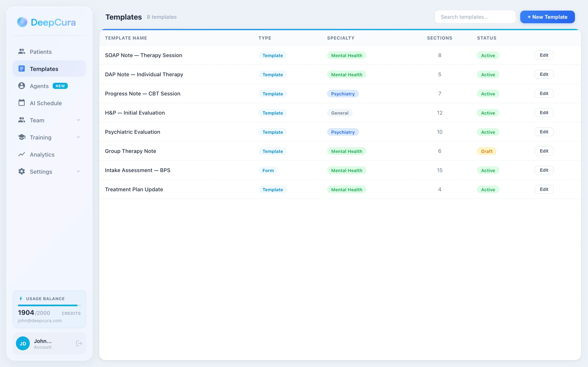Expand the Team menu chevron
The width and height of the screenshot is (588, 367).
(x=78, y=120)
